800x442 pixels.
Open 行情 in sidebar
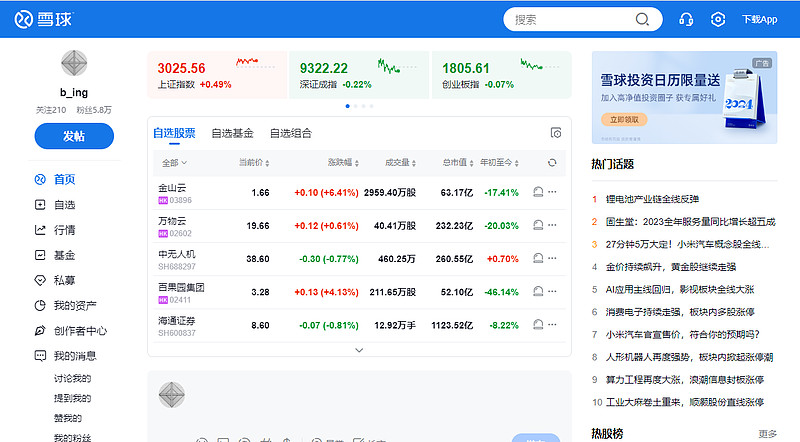click(55, 230)
